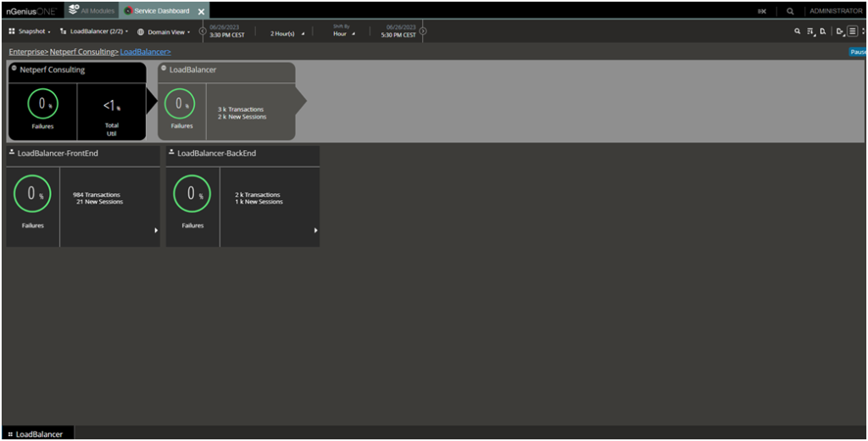Select the Netperf Consulting card header
The height and width of the screenshot is (441, 868).
[x=77, y=72]
